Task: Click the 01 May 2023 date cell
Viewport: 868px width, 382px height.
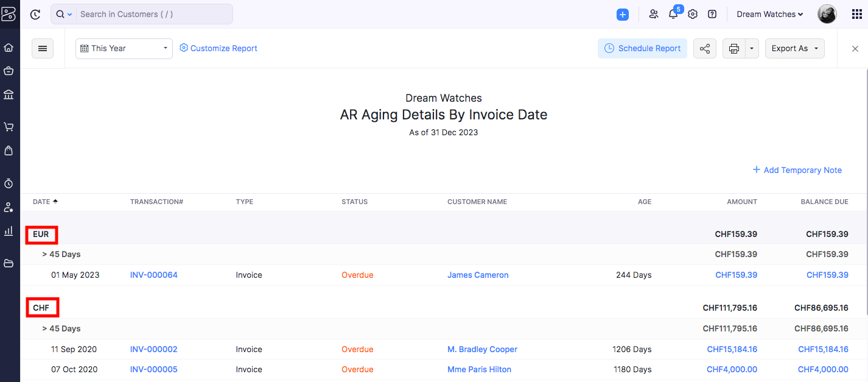Action: [75, 275]
